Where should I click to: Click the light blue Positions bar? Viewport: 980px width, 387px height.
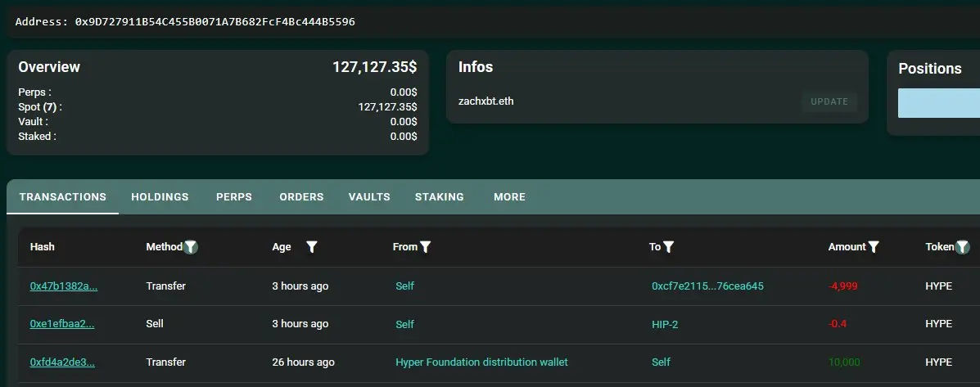(938, 103)
